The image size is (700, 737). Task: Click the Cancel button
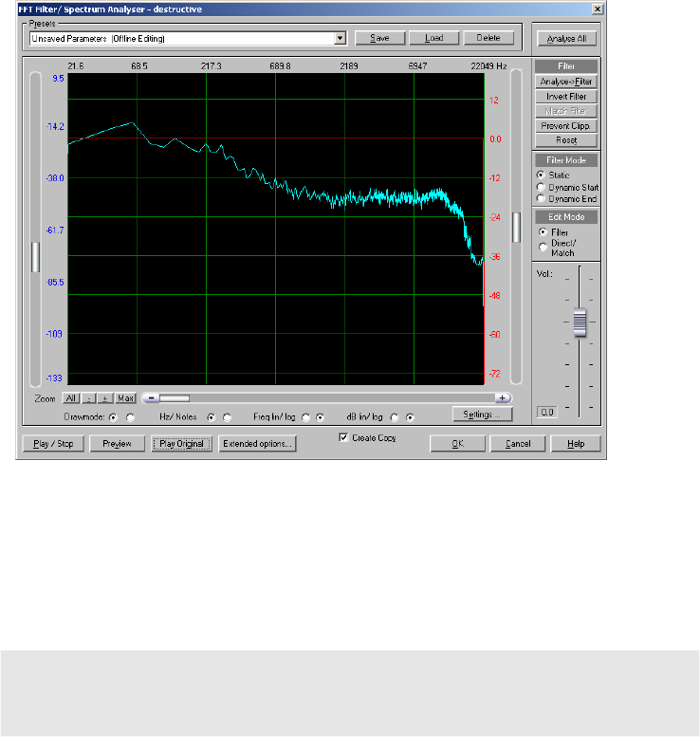tap(518, 444)
